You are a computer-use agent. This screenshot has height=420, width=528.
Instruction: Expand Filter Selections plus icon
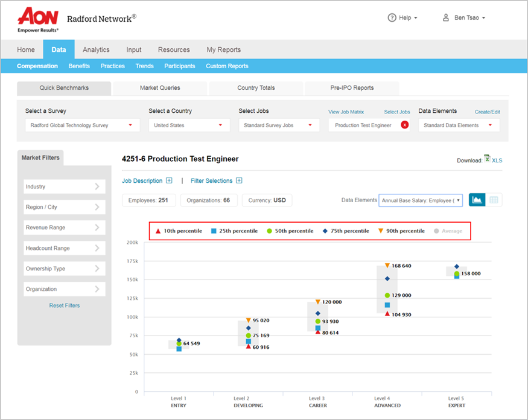click(239, 180)
